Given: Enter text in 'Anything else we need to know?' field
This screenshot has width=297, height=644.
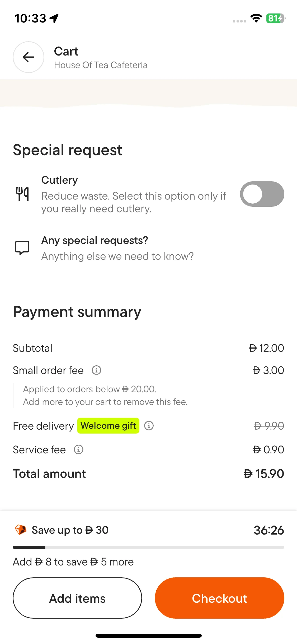Looking at the screenshot, I should tap(117, 256).
